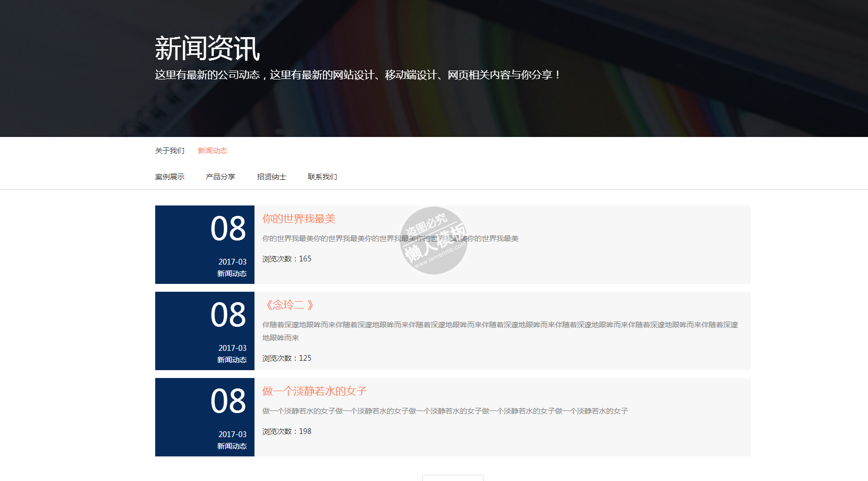The width and height of the screenshot is (868, 481).
Task: Go to the 案例展示 page
Action: [x=169, y=177]
